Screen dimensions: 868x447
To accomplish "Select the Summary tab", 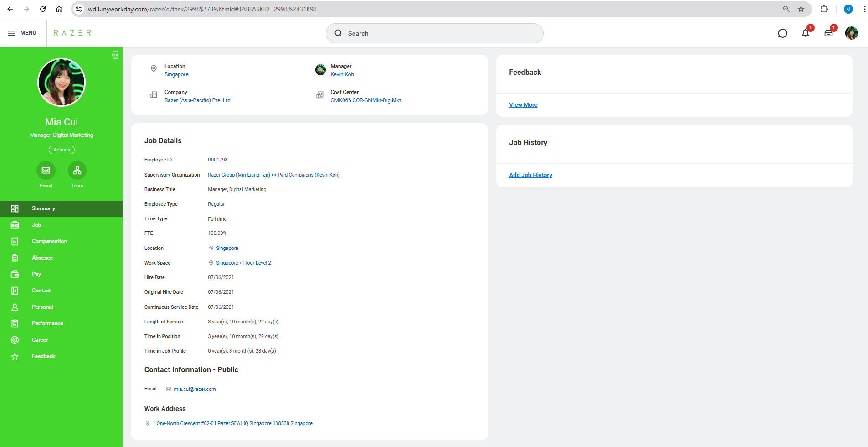I will (62, 208).
